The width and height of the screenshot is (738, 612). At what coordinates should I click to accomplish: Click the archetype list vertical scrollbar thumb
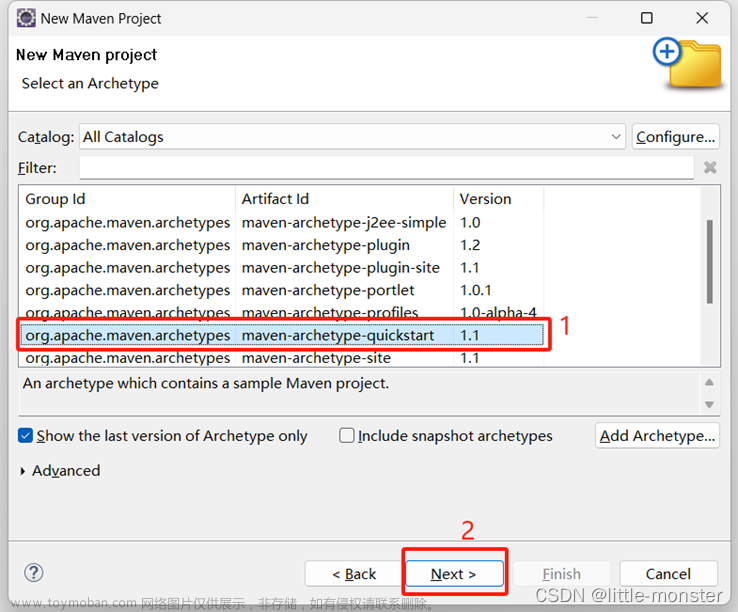pyautogui.click(x=709, y=262)
